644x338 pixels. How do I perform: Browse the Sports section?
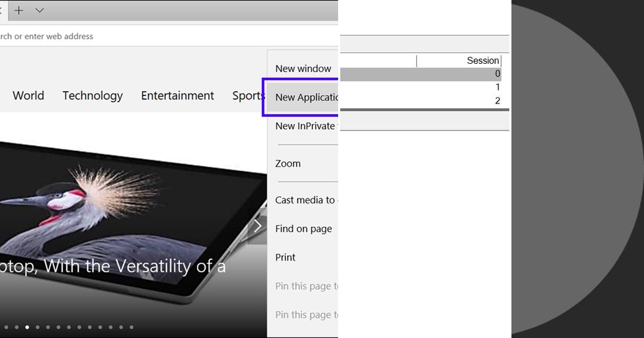[x=248, y=95]
